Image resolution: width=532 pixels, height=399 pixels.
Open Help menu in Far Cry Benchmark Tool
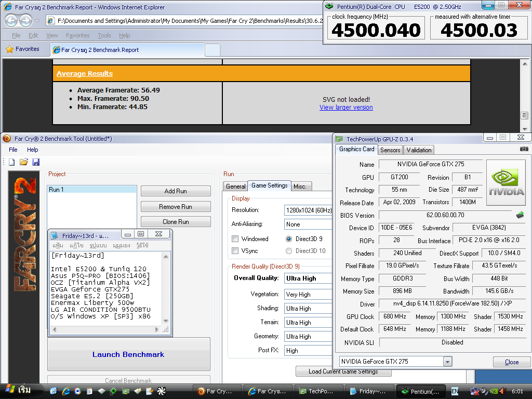click(x=33, y=150)
